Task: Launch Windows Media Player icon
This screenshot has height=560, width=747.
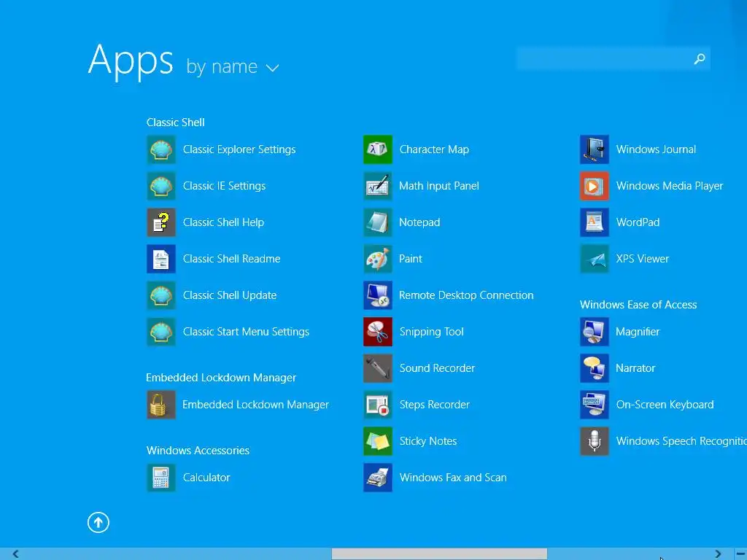Action: pos(594,186)
